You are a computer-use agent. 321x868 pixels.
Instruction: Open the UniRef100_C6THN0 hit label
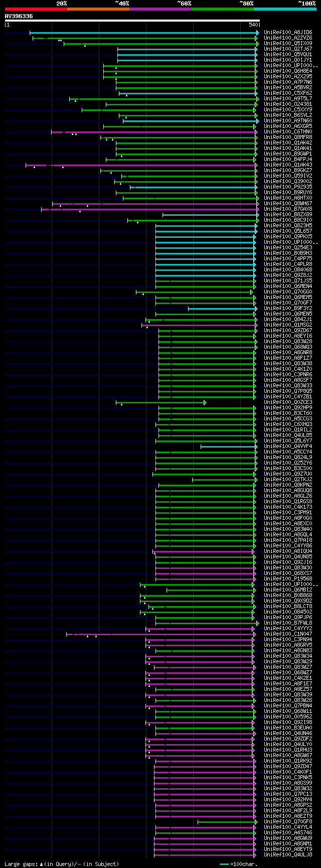(x=288, y=132)
